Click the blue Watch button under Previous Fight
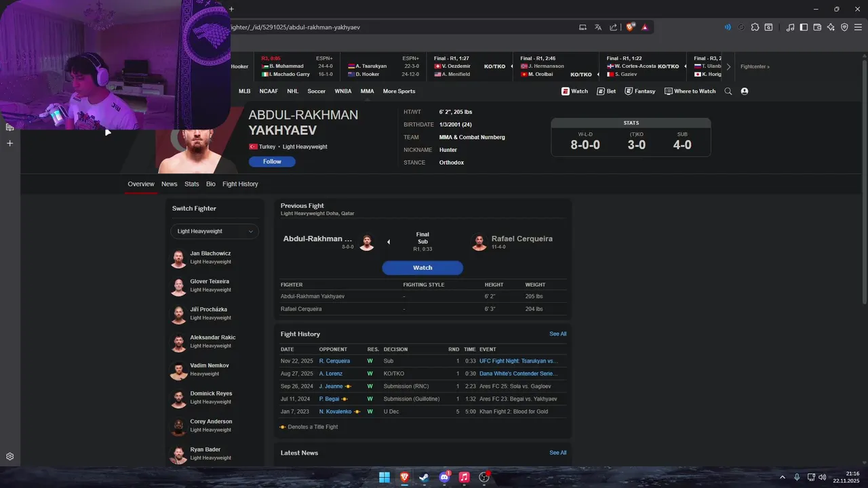 [422, 268]
